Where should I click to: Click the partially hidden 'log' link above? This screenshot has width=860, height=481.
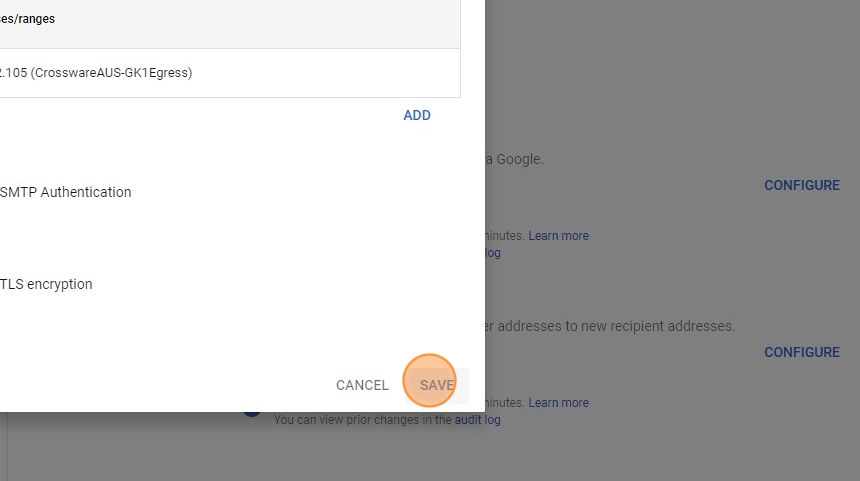pos(492,253)
